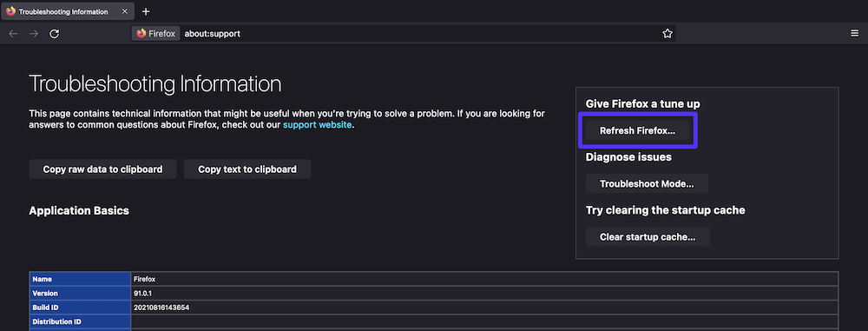868x331 pixels.
Task: Click 'Try clearing the startup cache' heading
Action: point(666,210)
